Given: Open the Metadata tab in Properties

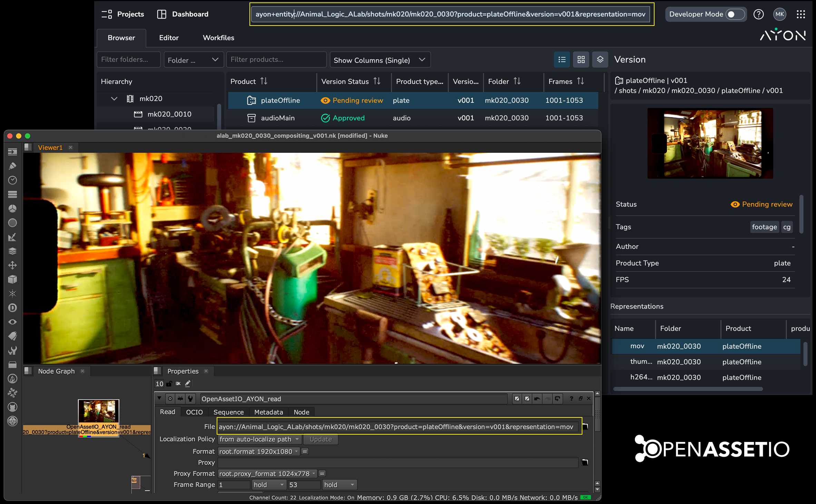Looking at the screenshot, I should coord(268,412).
